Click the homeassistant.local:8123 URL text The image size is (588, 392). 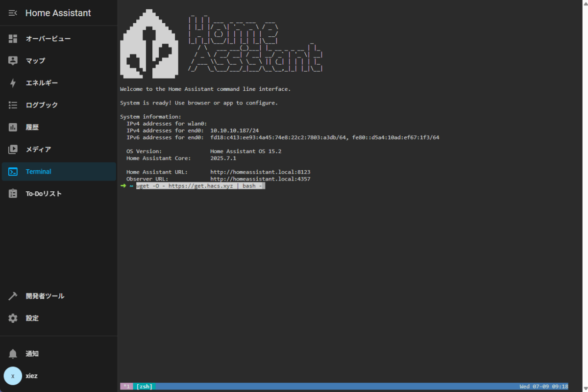click(260, 172)
